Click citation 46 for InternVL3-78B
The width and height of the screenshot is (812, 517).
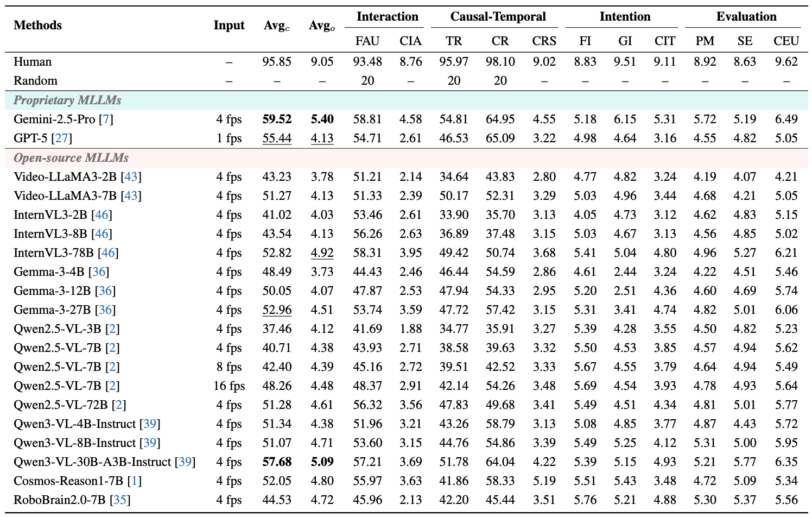point(108,253)
